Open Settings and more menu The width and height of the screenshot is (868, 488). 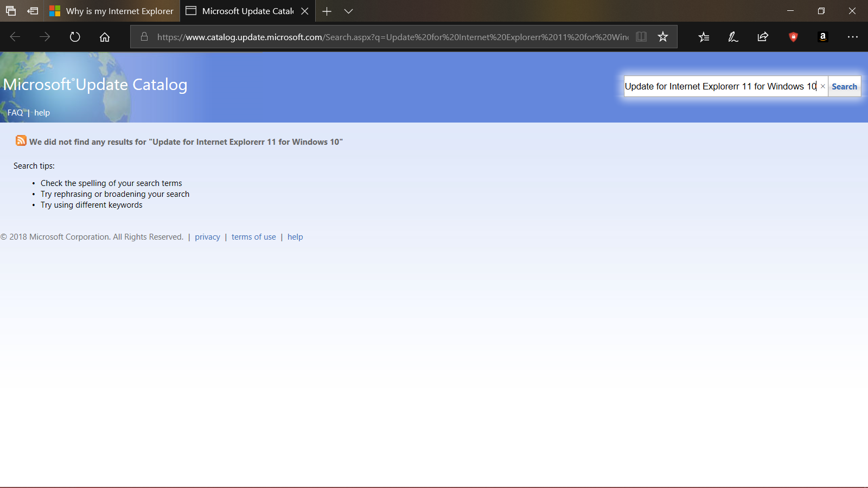coord(853,37)
